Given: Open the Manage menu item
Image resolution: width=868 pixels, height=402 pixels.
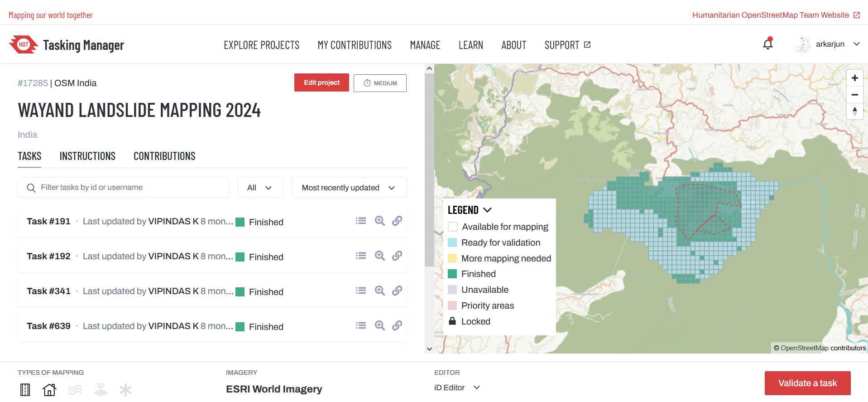Looking at the screenshot, I should coord(425,45).
